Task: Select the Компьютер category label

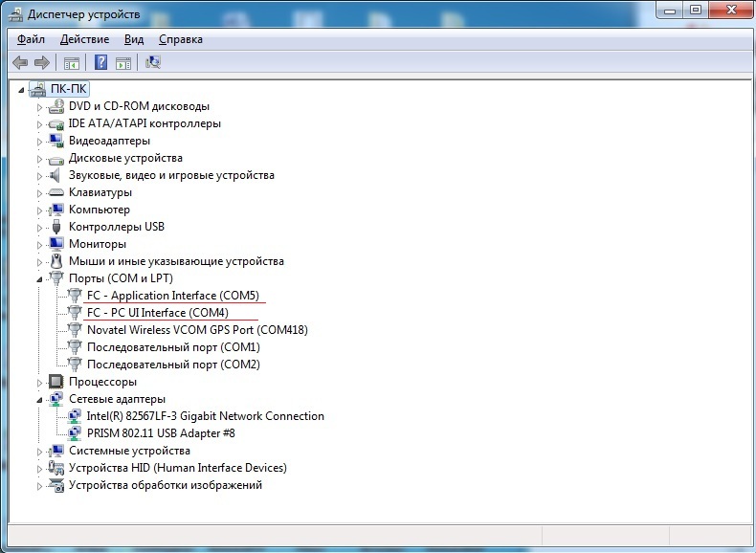Action: click(x=99, y=210)
